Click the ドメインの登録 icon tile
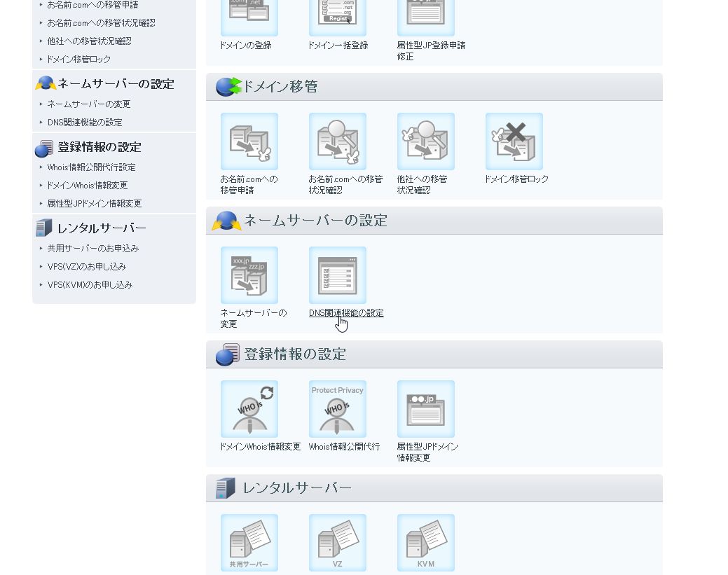 249,18
